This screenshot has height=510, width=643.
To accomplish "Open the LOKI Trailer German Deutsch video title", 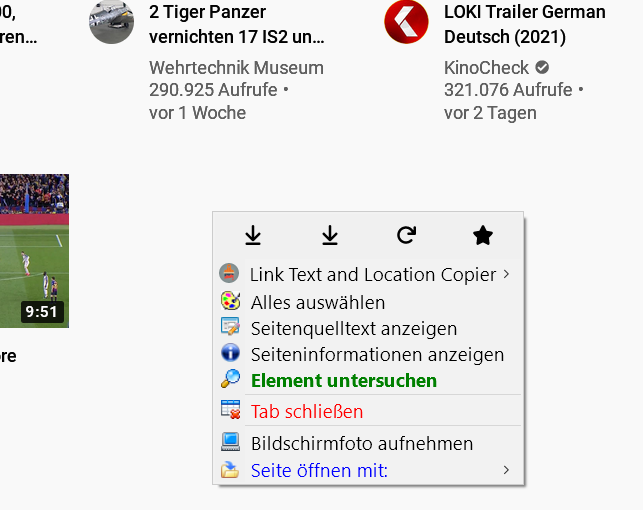I will (x=524, y=25).
